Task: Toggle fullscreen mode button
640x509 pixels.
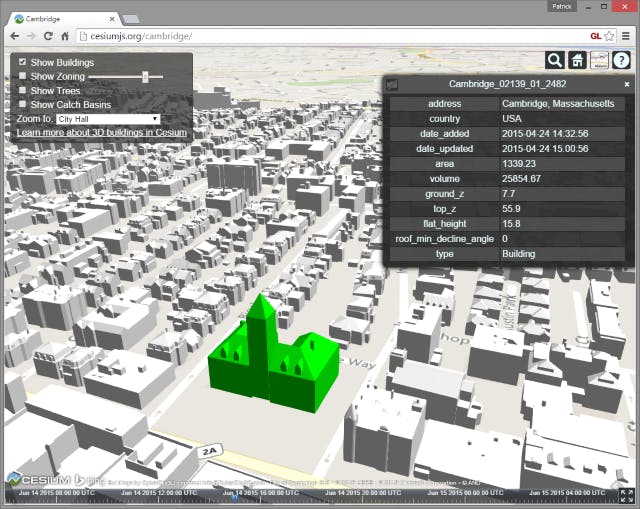Action: pos(627,495)
